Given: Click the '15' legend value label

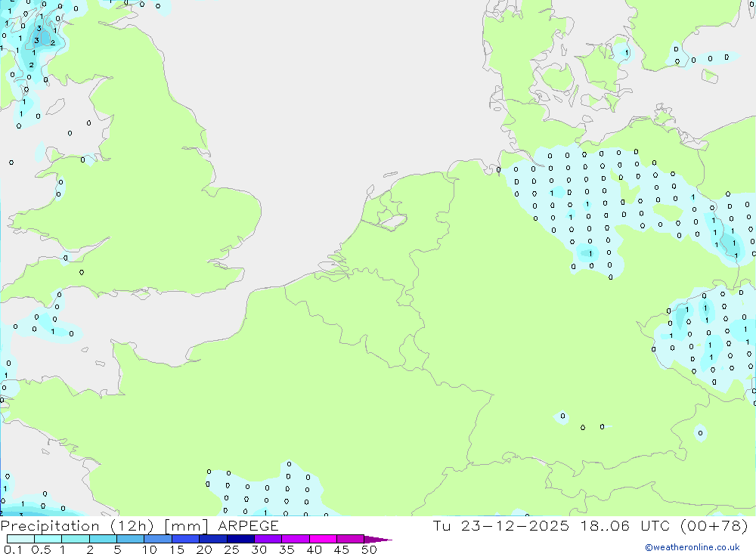Looking at the screenshot, I should tap(177, 549).
